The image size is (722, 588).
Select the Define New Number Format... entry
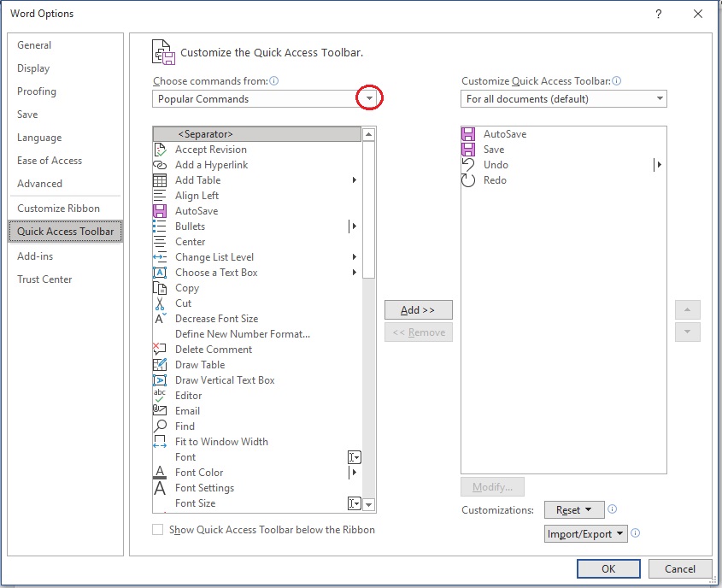pyautogui.click(x=257, y=334)
